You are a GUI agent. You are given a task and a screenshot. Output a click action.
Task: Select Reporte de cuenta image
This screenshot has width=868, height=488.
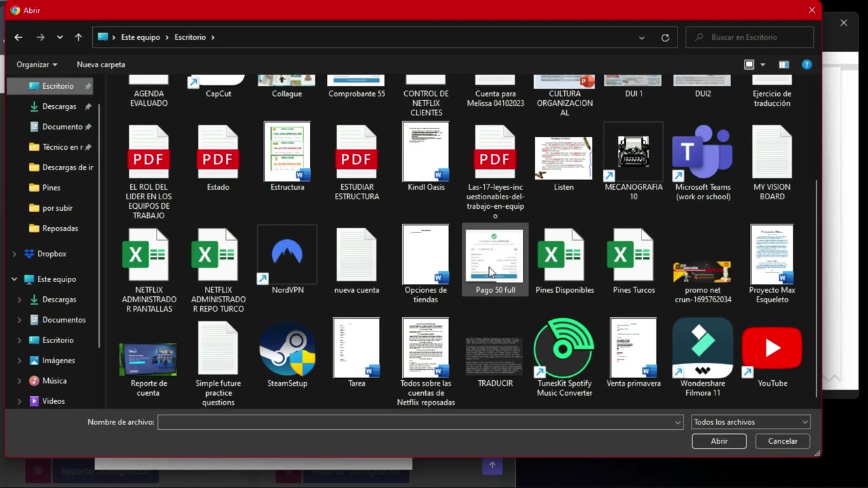[149, 359]
